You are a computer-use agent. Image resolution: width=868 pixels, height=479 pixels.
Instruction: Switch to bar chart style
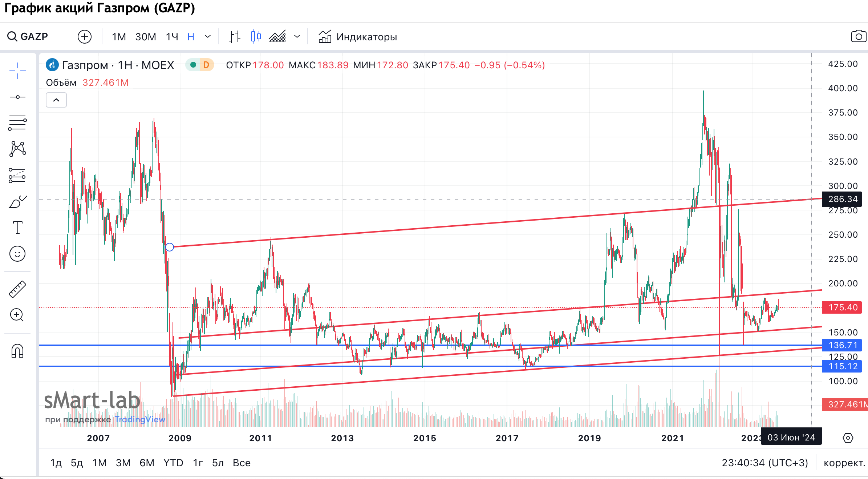235,37
